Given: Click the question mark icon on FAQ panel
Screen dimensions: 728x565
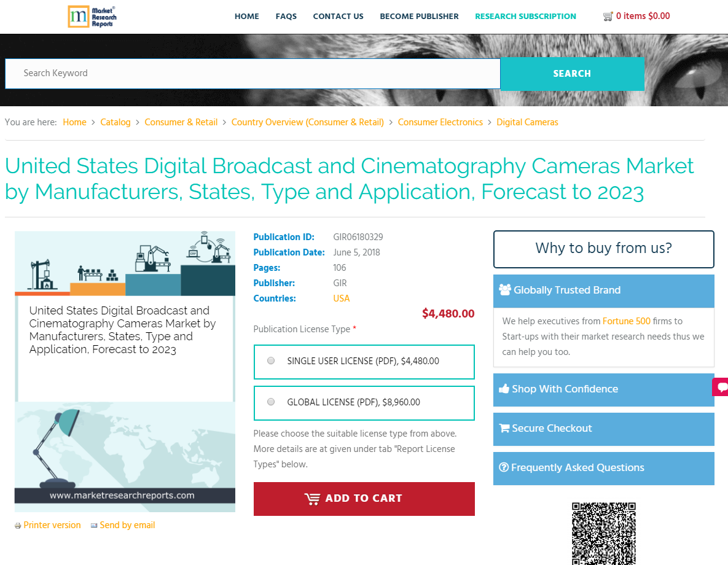Looking at the screenshot, I should tap(504, 467).
